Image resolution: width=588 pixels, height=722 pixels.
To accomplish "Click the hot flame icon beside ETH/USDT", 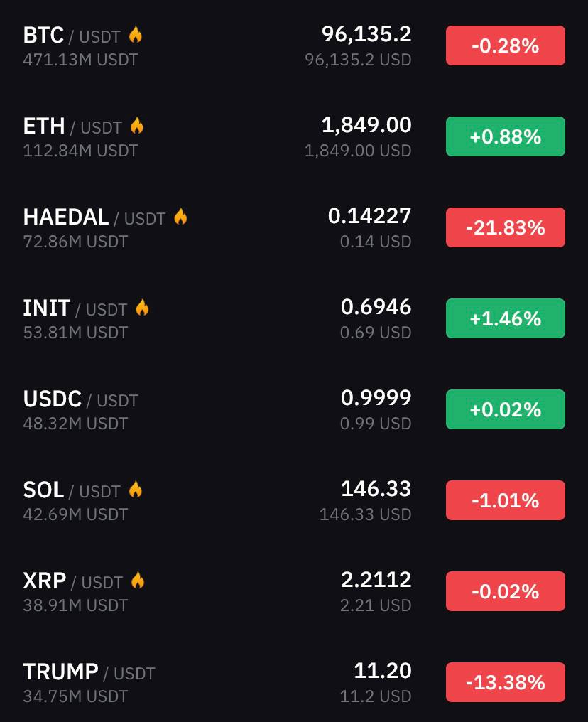I will coord(136,125).
